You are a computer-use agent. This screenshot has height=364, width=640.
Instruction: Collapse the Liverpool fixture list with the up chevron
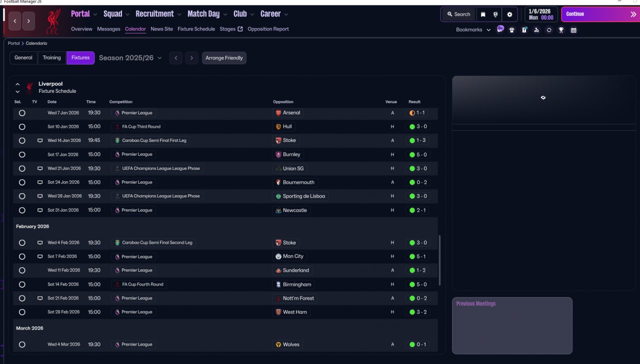coord(17,84)
